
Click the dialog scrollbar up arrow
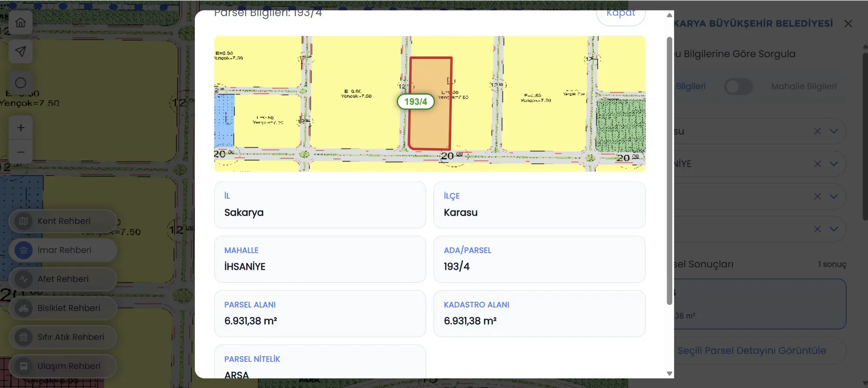(x=670, y=15)
